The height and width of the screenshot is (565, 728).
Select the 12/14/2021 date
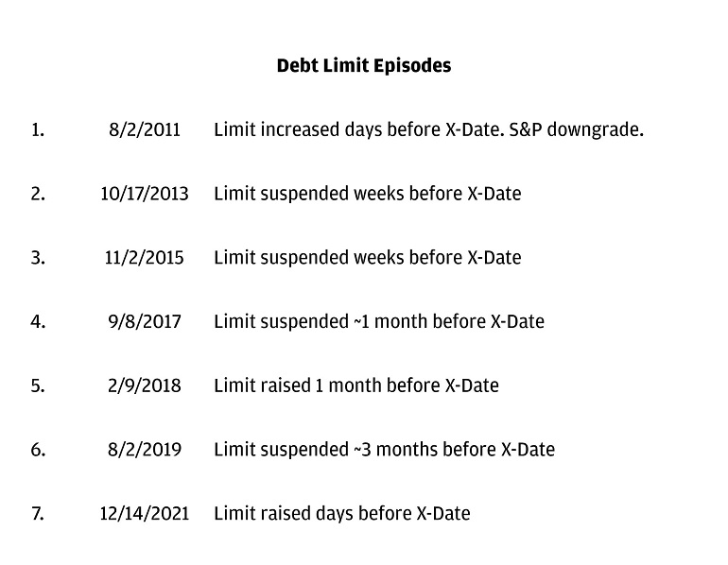[144, 514]
